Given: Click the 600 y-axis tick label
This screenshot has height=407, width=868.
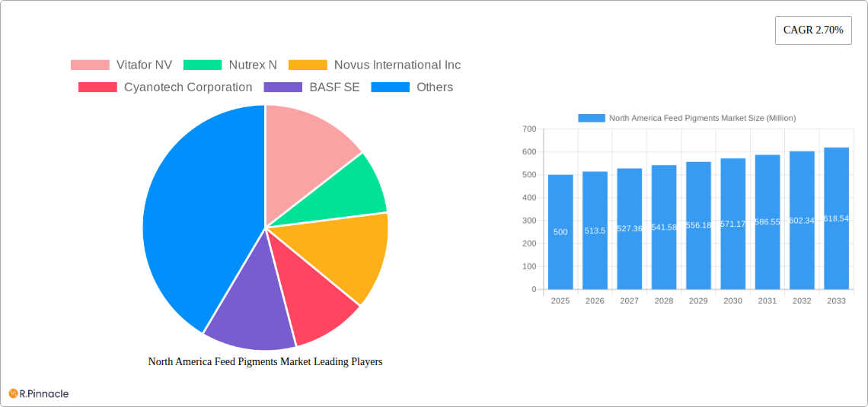Looking at the screenshot, I should 530,152.
